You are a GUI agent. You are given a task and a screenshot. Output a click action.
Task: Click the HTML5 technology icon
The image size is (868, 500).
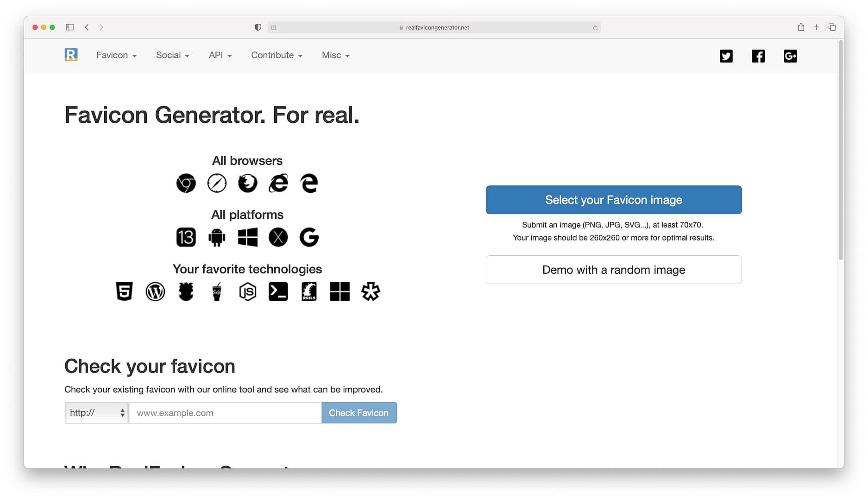pyautogui.click(x=124, y=291)
